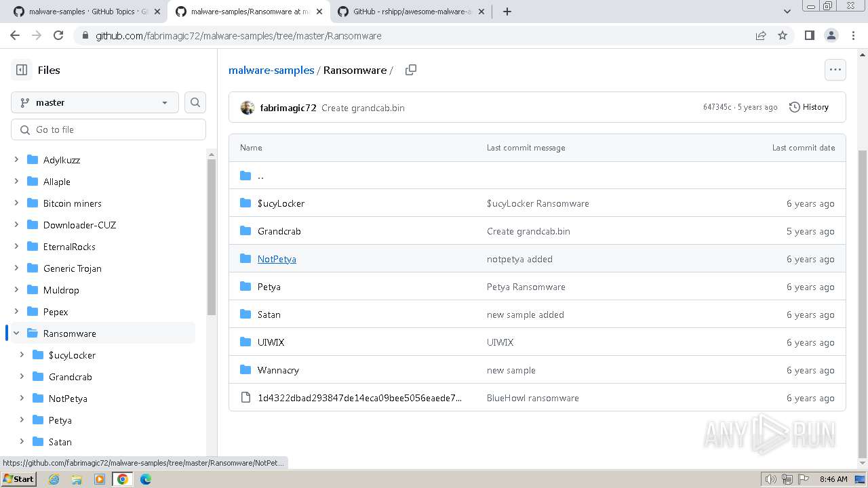Click the browser back arrow
The height and width of the screenshot is (488, 868).
tap(15, 35)
